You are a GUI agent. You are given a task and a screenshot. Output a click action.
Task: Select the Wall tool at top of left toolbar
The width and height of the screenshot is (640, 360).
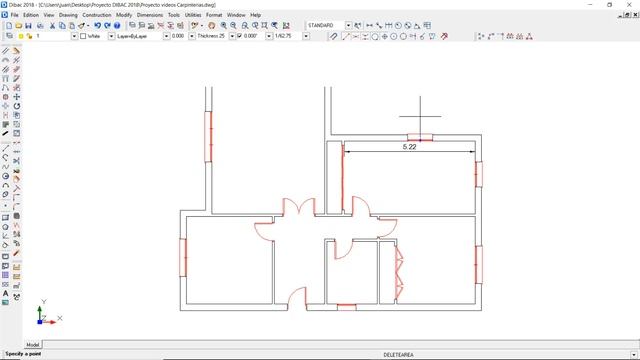(x=5, y=51)
